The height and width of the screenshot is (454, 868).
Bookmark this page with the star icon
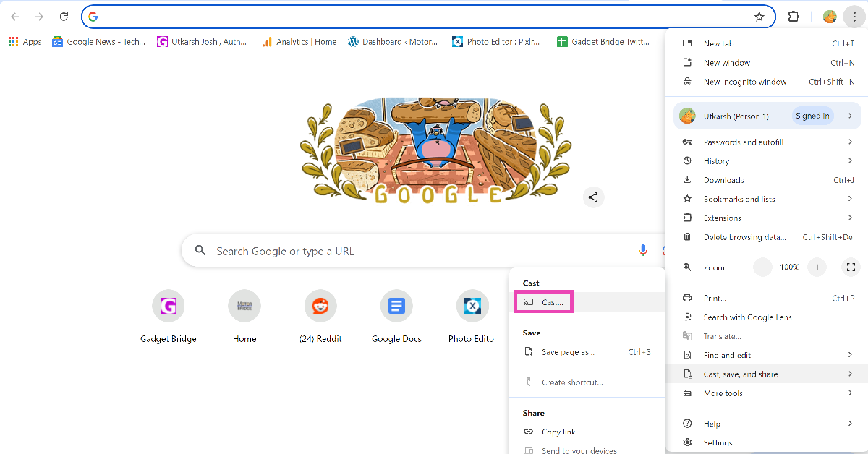[759, 17]
